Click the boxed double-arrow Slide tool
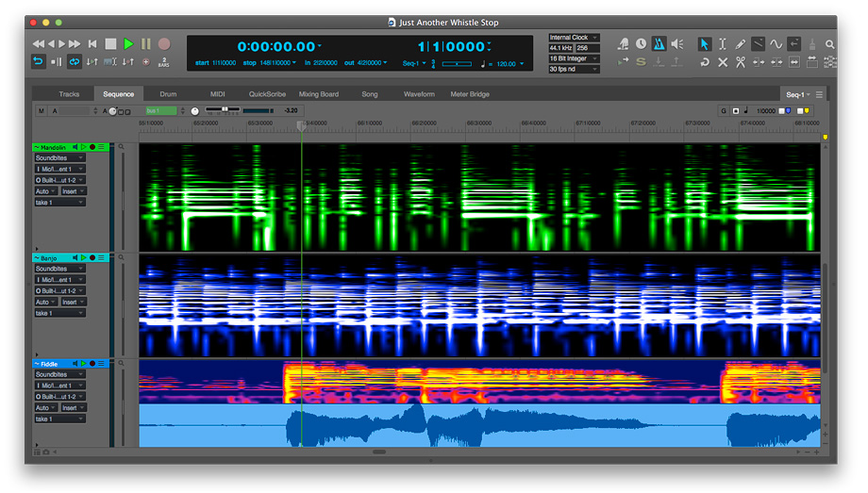Viewport: 868px width, 493px height. point(794,62)
